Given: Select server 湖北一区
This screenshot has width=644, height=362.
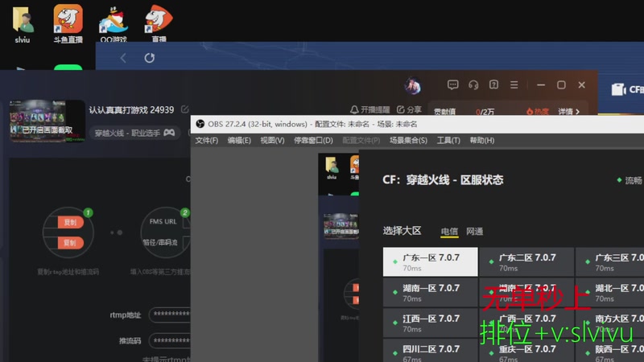Looking at the screenshot, I should click(609, 292).
